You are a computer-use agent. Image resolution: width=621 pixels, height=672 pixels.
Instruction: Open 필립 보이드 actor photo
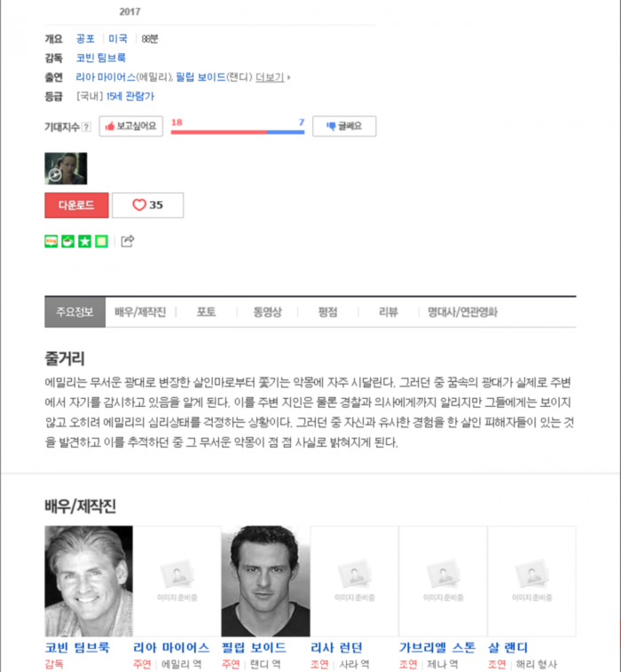pos(265,581)
